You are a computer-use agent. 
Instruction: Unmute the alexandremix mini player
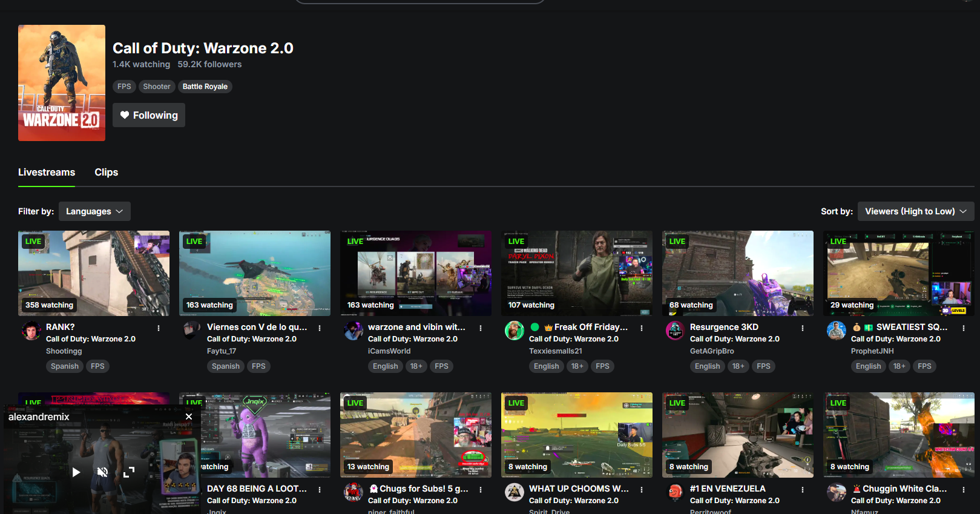pyautogui.click(x=102, y=472)
